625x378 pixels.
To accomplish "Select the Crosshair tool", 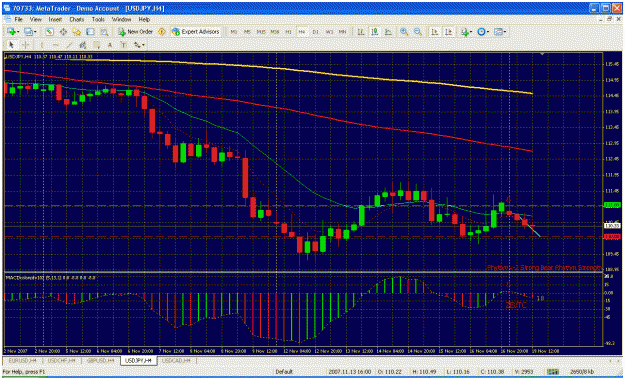I will pos(26,45).
